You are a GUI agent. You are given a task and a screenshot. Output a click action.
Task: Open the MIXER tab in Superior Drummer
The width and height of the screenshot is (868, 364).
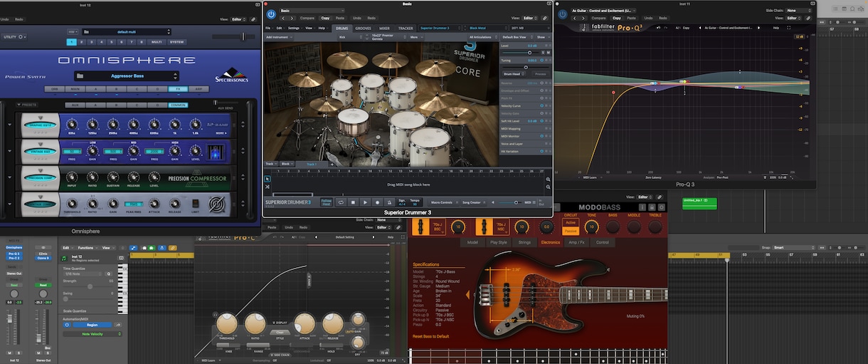pos(384,28)
